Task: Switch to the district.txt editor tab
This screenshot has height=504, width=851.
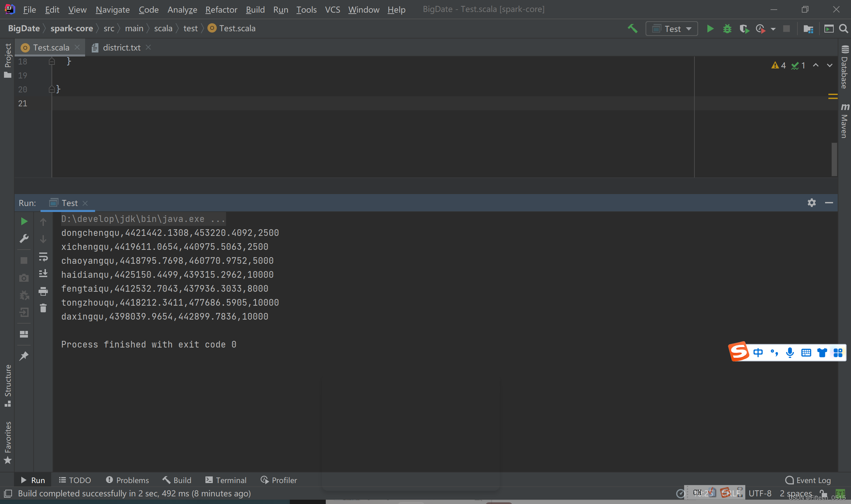Action: coord(121,48)
